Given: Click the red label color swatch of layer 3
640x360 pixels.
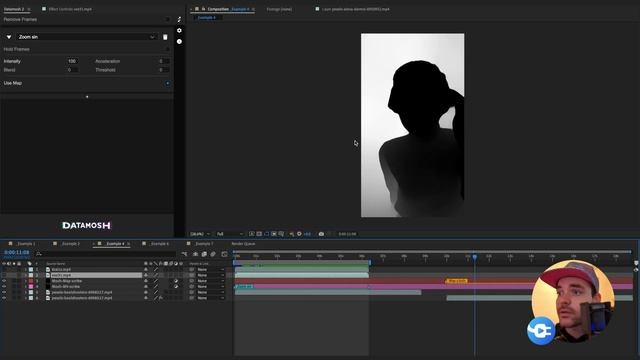Looking at the screenshot, I should click(31, 281).
